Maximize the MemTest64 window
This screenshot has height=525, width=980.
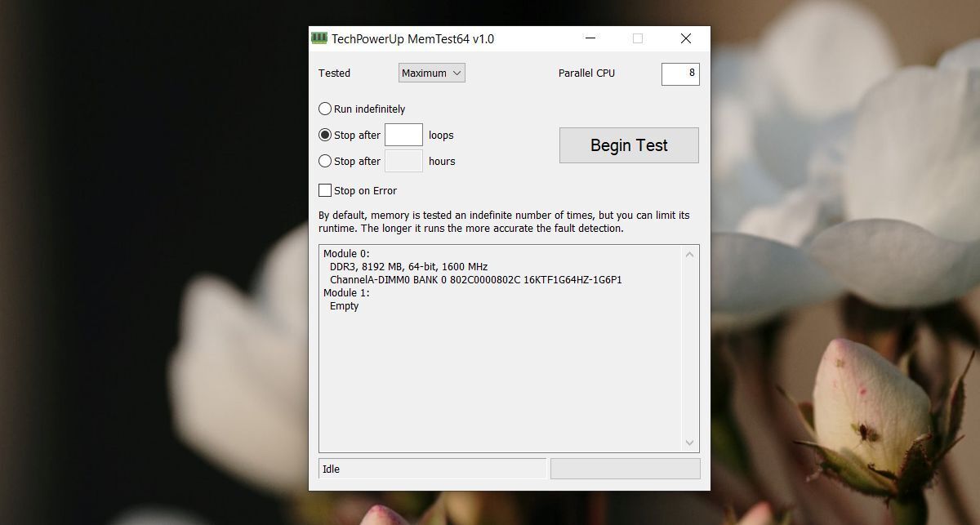637,38
